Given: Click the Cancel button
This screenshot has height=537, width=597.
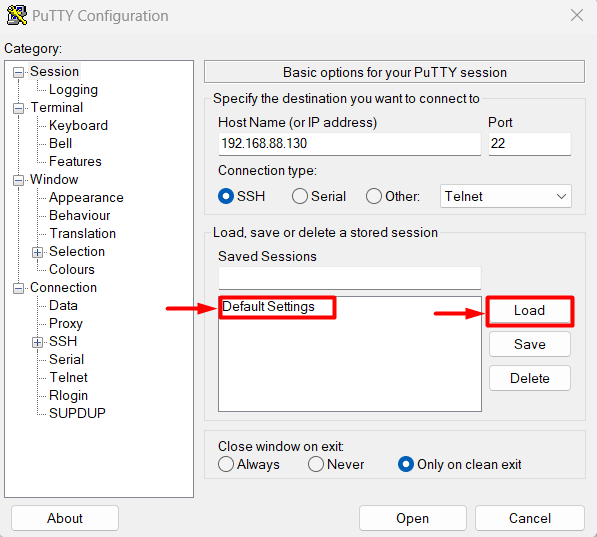Looking at the screenshot, I should 530,518.
